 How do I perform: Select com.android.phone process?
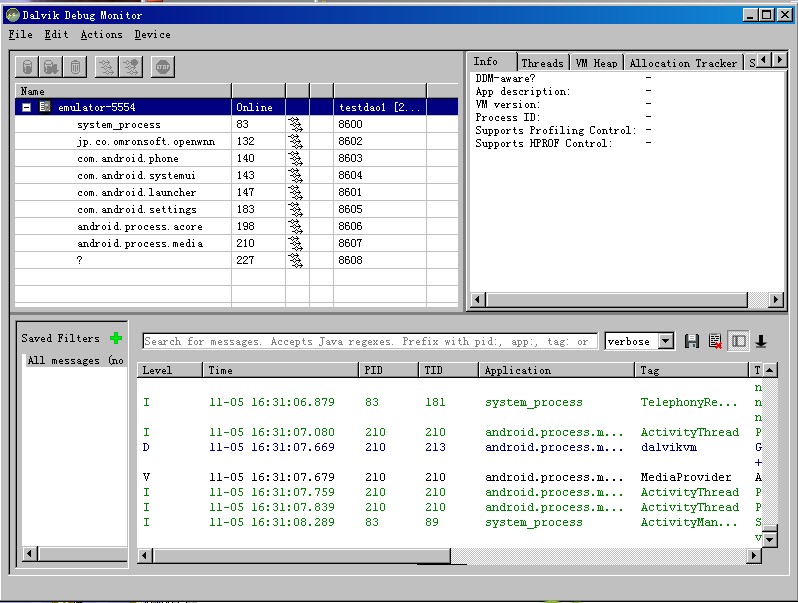coord(236,158)
